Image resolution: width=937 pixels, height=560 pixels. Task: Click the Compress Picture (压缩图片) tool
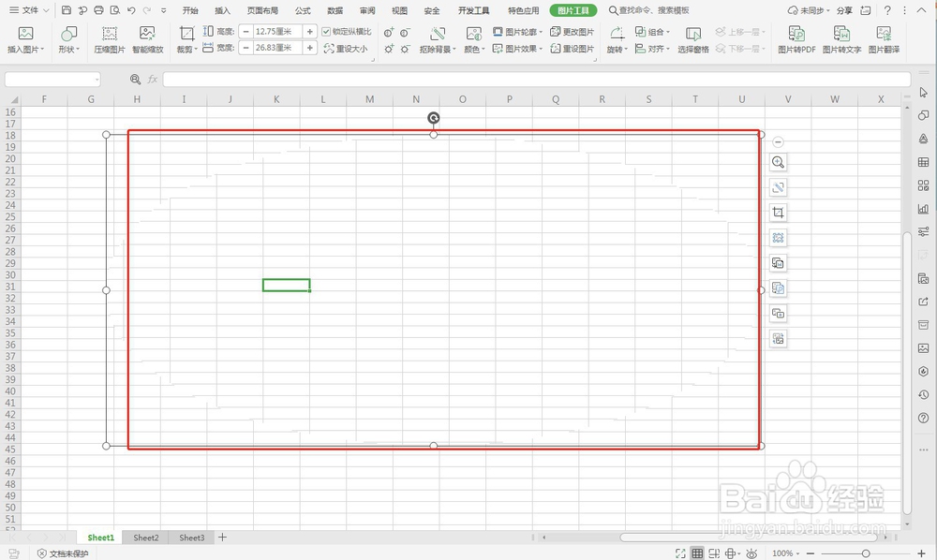[x=110, y=40]
